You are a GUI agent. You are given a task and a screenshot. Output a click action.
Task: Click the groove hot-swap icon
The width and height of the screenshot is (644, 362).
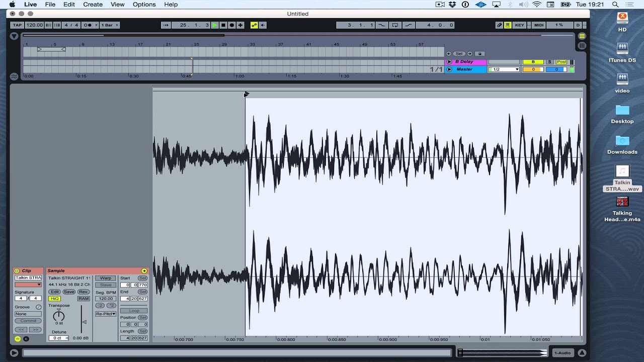click(x=39, y=307)
